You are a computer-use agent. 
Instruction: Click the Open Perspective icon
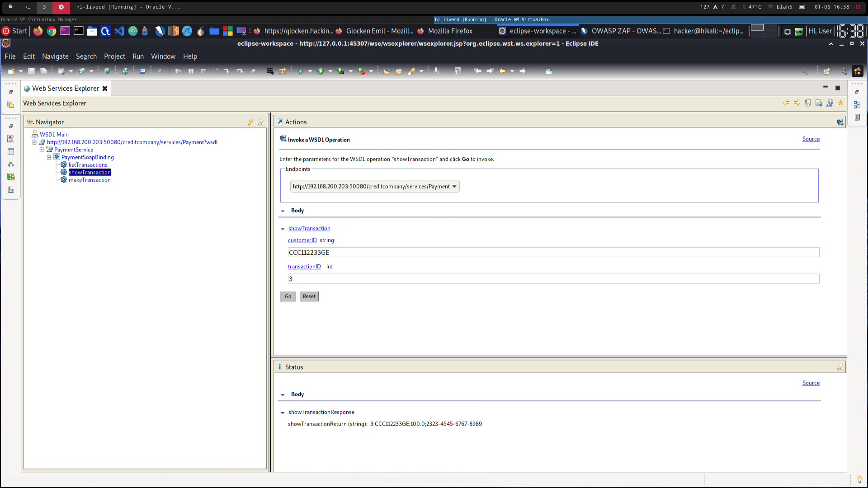[826, 71]
